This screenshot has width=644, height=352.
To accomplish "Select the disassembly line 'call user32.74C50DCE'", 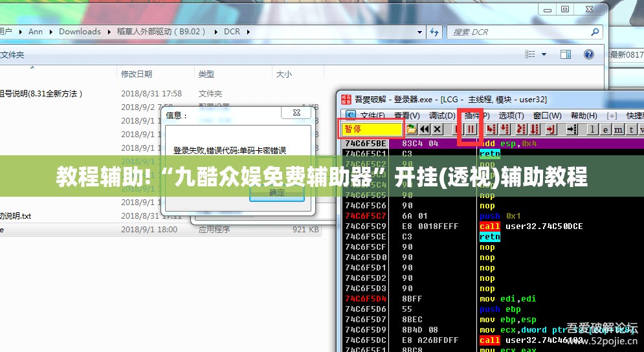I will pos(531,226).
